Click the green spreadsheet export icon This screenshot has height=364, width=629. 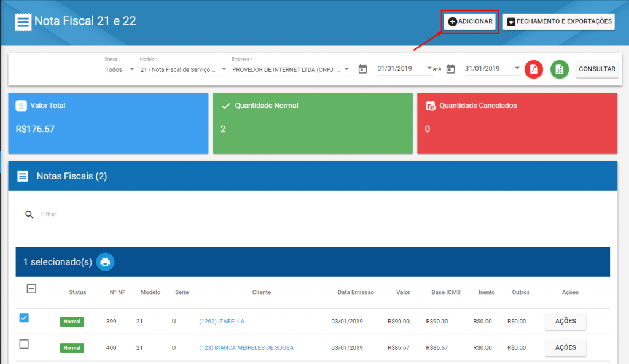point(559,69)
